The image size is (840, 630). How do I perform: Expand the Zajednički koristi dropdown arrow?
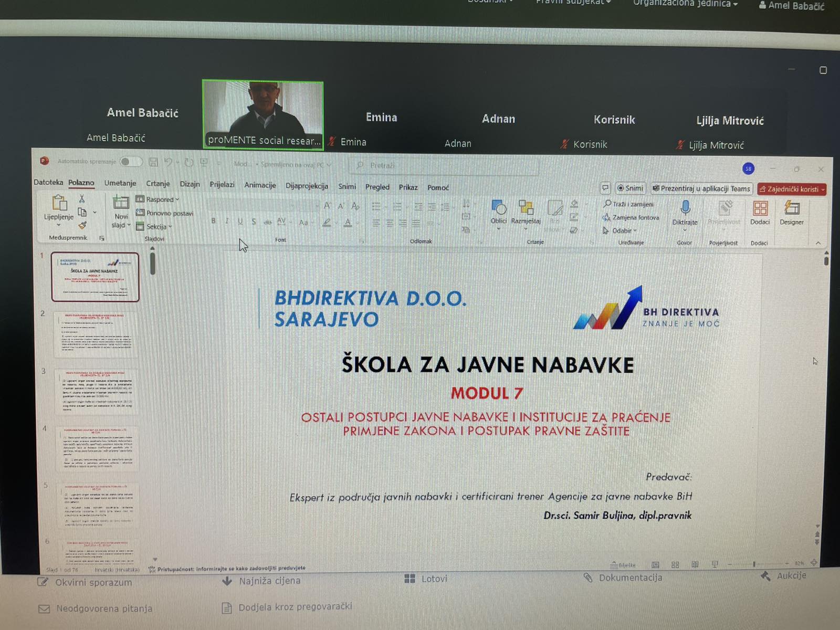[823, 190]
